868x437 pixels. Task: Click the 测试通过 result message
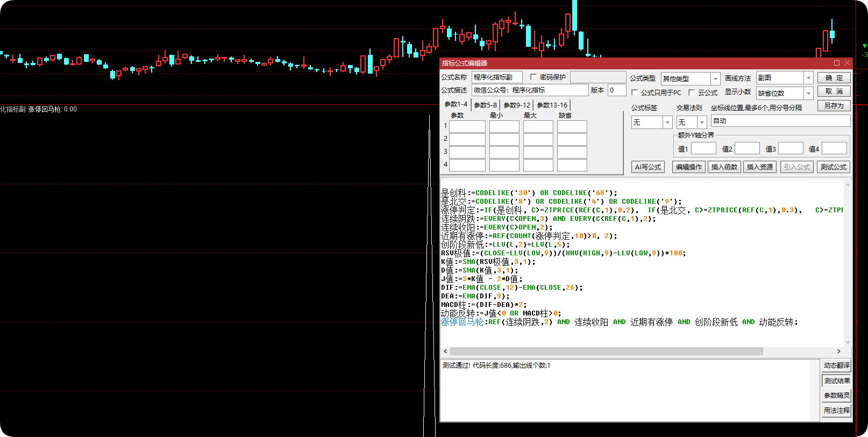496,366
